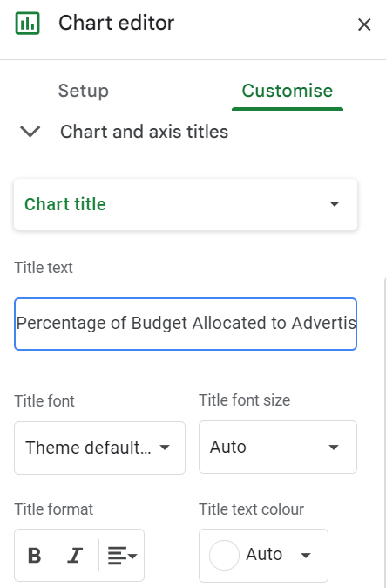Toggle bold title formatting
The image size is (386, 588).
coord(35,556)
